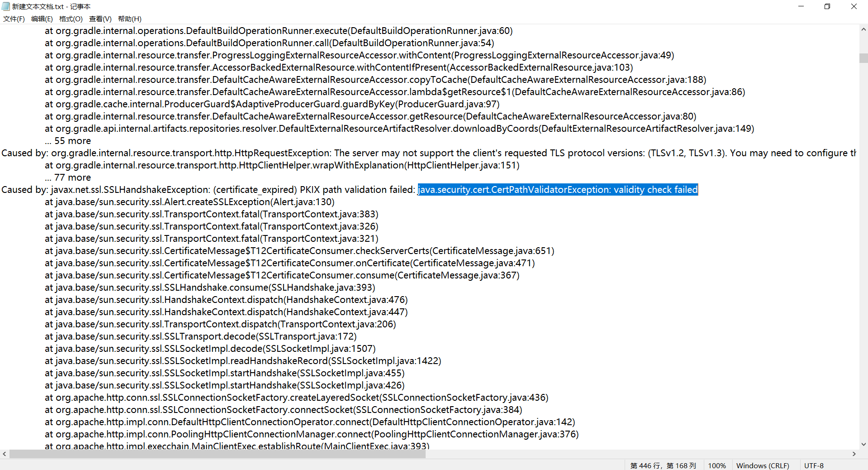The image size is (868, 470).
Task: Click the 'Caused by: javax.net.ssl.SSLHandshakeException' text
Action: coord(106,190)
